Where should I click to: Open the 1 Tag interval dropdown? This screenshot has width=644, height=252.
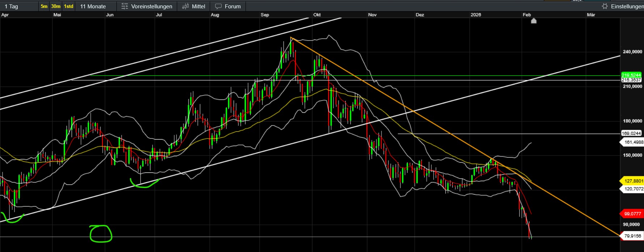[x=11, y=7]
